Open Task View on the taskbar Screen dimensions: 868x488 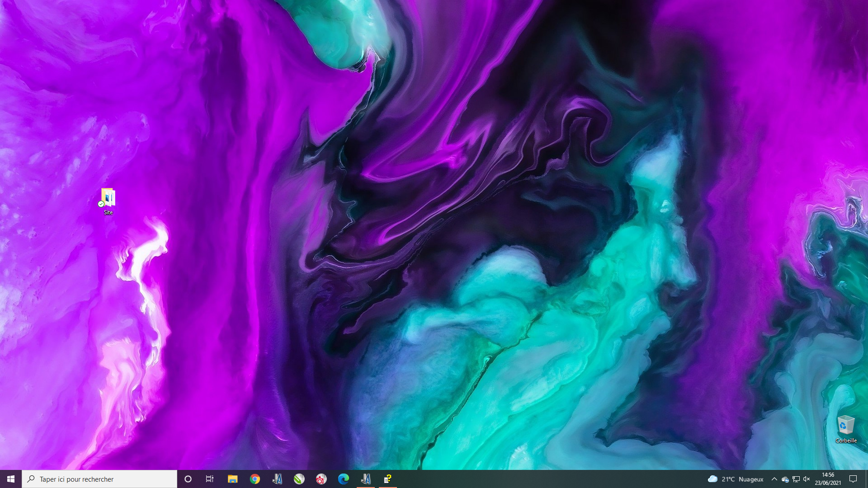pos(210,479)
